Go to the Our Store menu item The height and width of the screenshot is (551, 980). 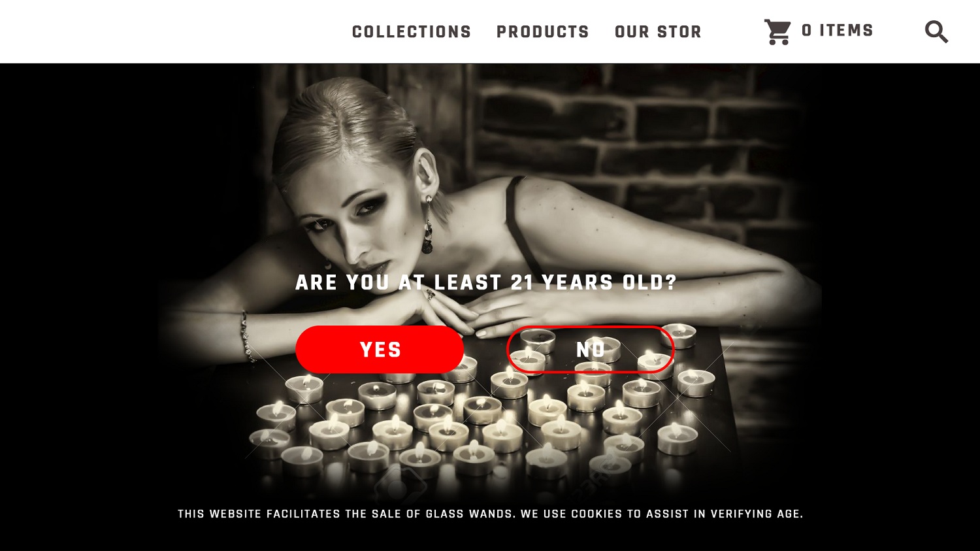(658, 31)
